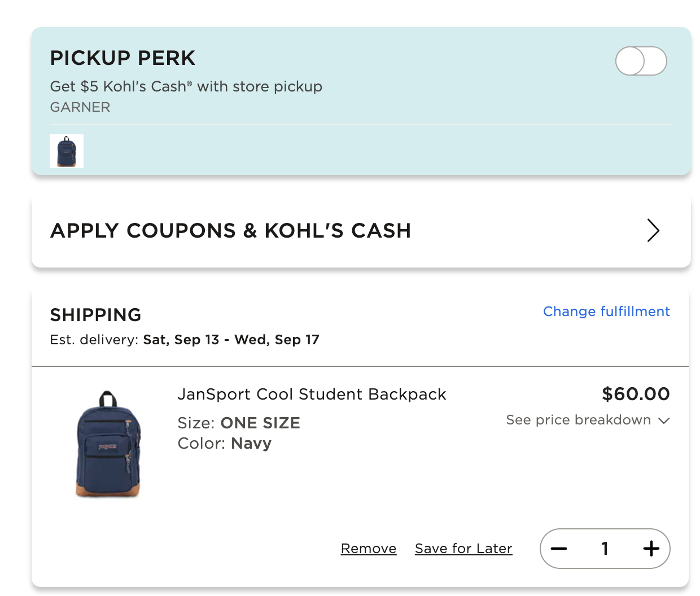Select the Apply Coupons & Kohl's Cash heading
Screen dimensions: 700x596
click(230, 230)
